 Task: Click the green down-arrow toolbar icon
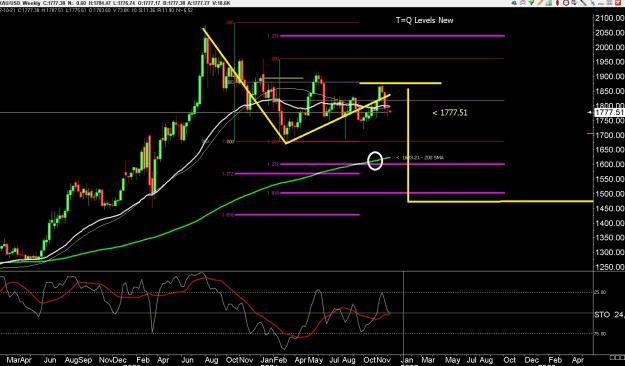coord(531,3)
